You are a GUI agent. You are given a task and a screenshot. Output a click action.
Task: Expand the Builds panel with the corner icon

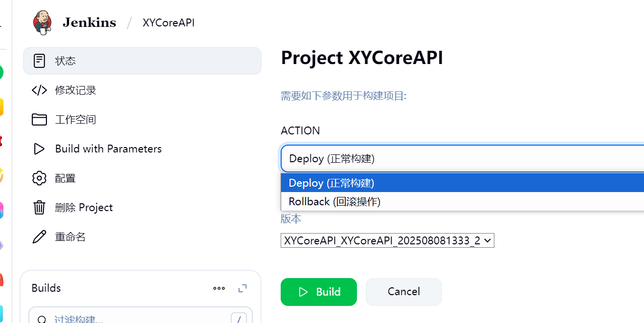click(243, 288)
